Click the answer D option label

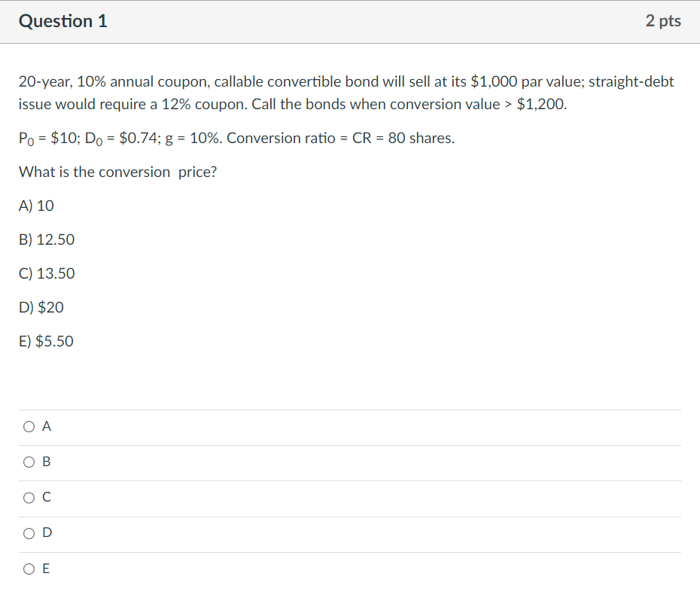(x=47, y=532)
